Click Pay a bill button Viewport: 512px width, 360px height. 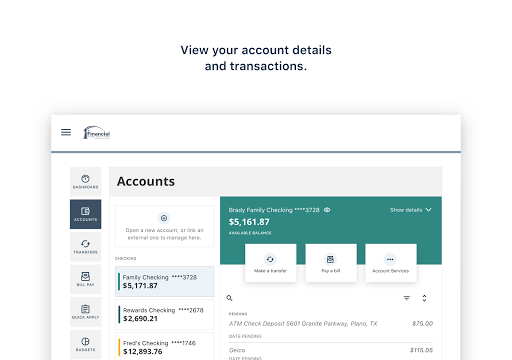(x=331, y=263)
